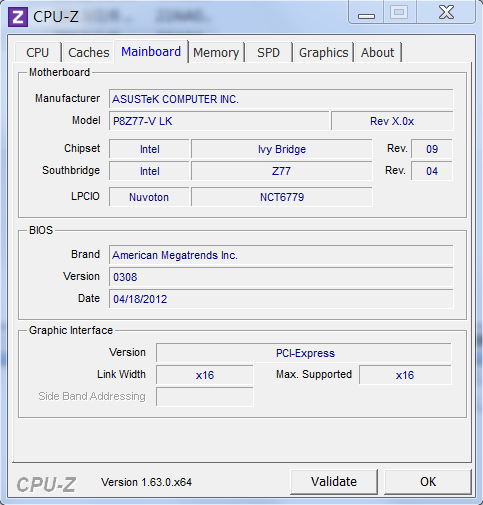This screenshot has height=505, width=483.
Task: Click the BIOS date 04/18/2012 field
Action: click(x=281, y=299)
